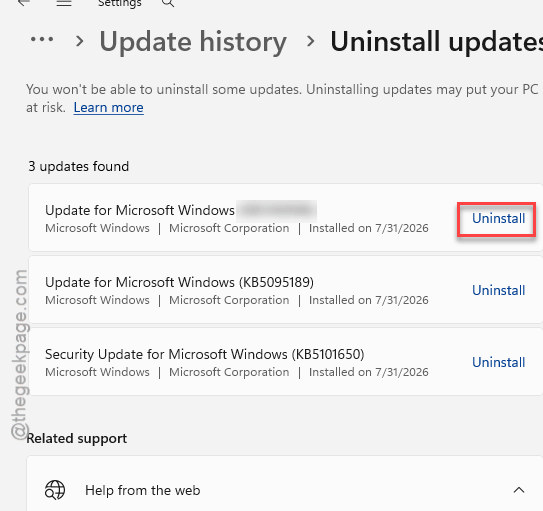
Task: Click the chevron before Uninstall updates
Action: click(x=311, y=41)
